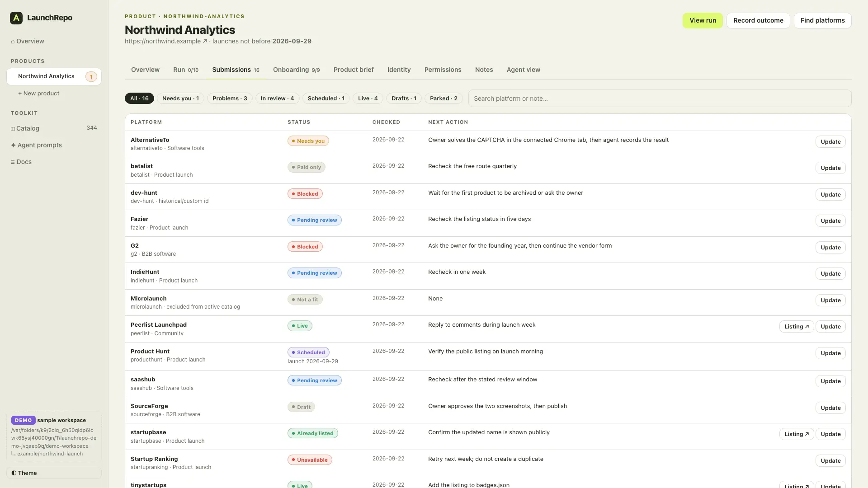Open Peerlist Launchpad Listing link

tap(797, 327)
